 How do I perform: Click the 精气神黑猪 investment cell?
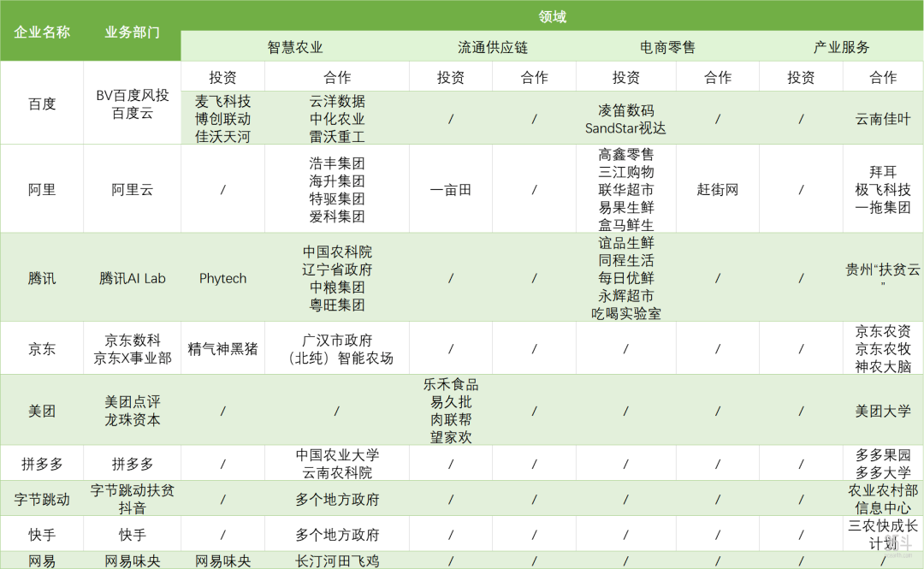tap(222, 348)
